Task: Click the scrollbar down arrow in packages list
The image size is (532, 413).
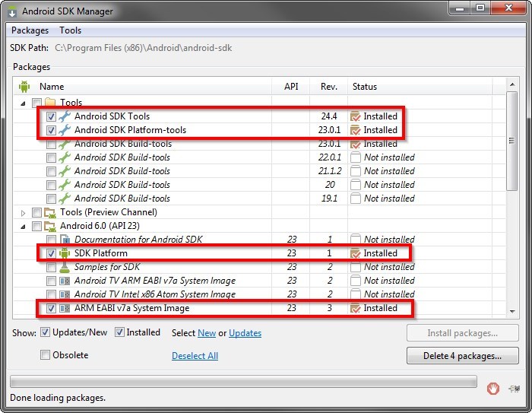Action: 512,311
